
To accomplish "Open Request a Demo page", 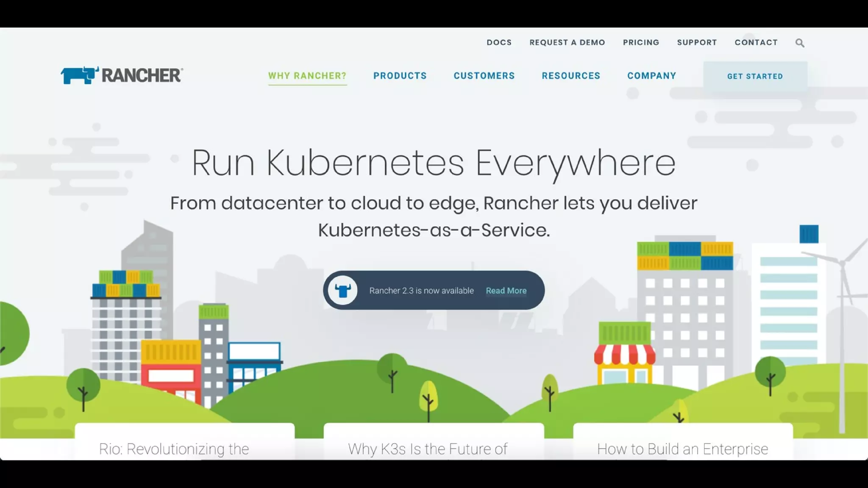I will click(x=567, y=42).
